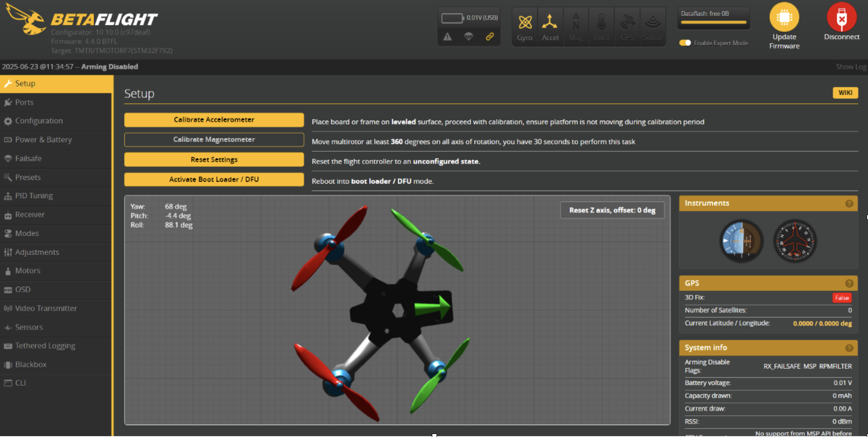Open the Tethered Logging tab
Image resolution: width=868 pixels, height=437 pixels.
click(x=56, y=346)
